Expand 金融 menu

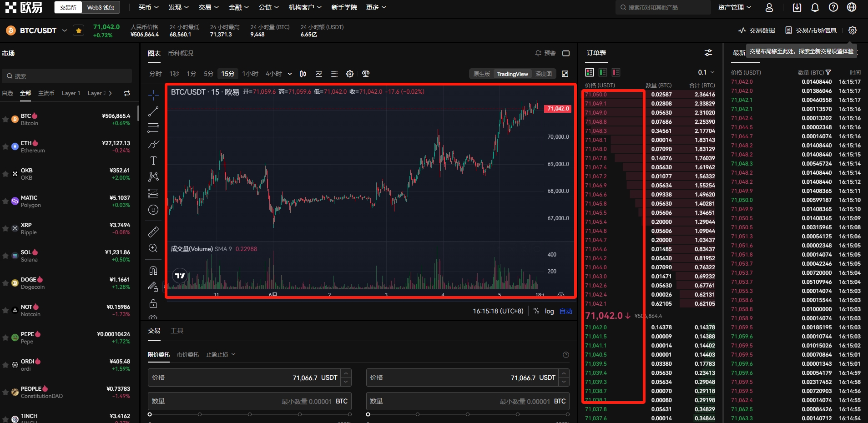tap(238, 7)
